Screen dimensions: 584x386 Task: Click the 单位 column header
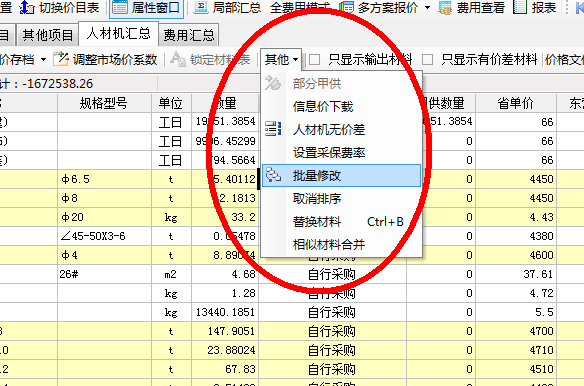[x=171, y=103]
